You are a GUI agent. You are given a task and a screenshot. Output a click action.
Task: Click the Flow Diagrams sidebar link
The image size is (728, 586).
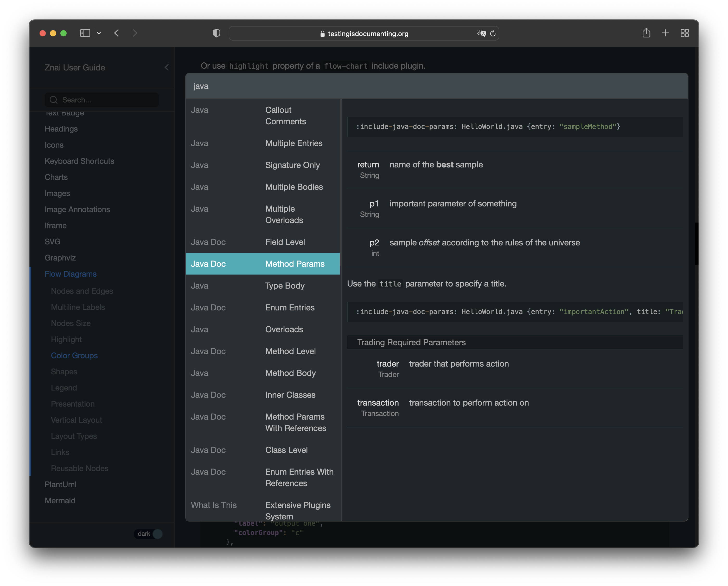click(x=71, y=274)
